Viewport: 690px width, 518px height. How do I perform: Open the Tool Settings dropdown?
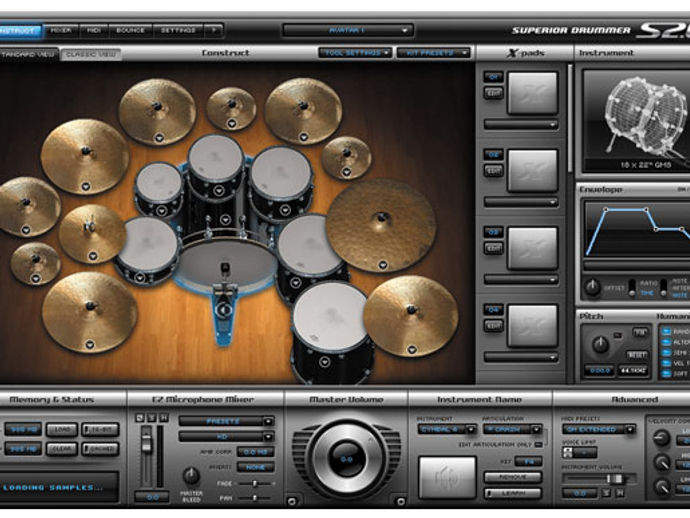[355, 53]
